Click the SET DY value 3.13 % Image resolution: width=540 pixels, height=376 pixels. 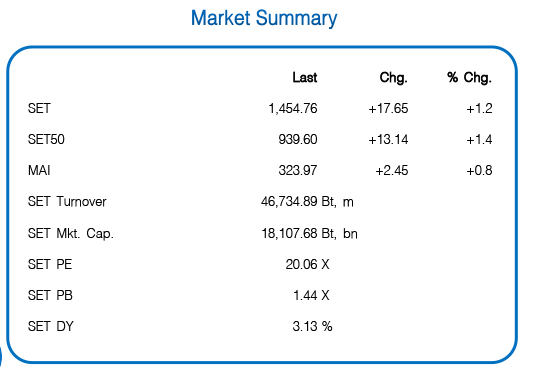pos(312,326)
